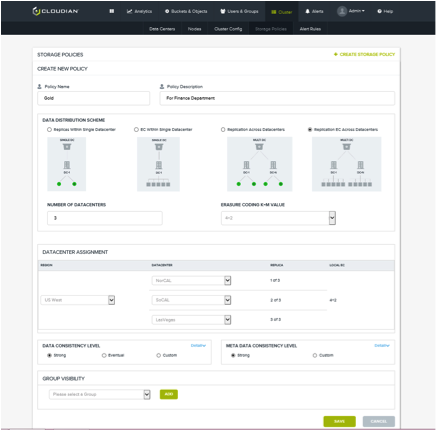Screen dimensions: 437x431
Task: Switch to Storage Policies tab
Action: 271,29
